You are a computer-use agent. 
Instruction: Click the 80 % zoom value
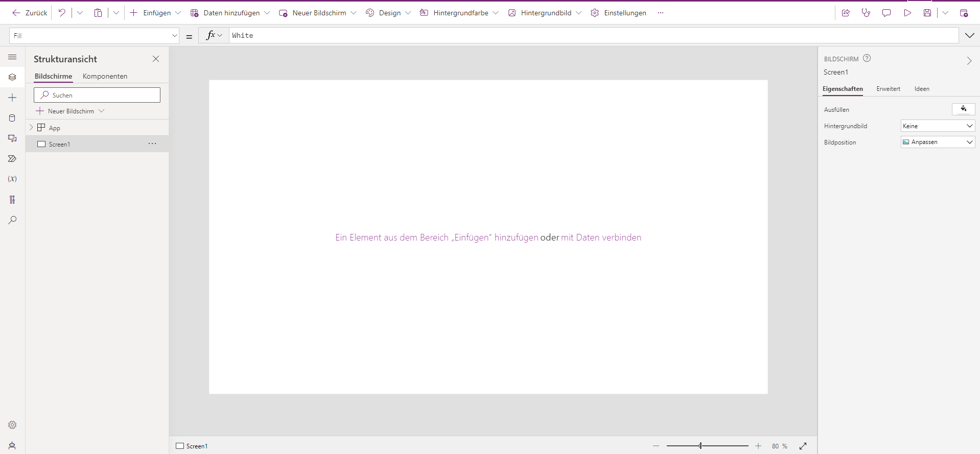779,446
